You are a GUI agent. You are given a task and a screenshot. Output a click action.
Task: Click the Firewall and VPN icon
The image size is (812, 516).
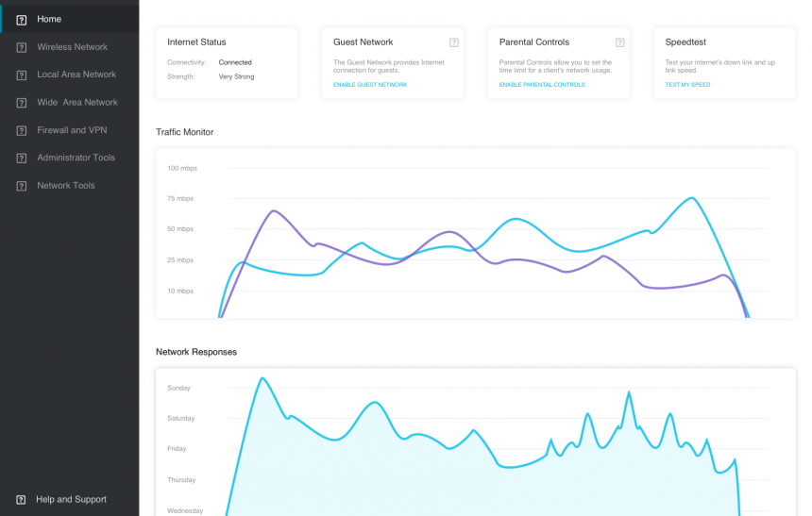[21, 130]
